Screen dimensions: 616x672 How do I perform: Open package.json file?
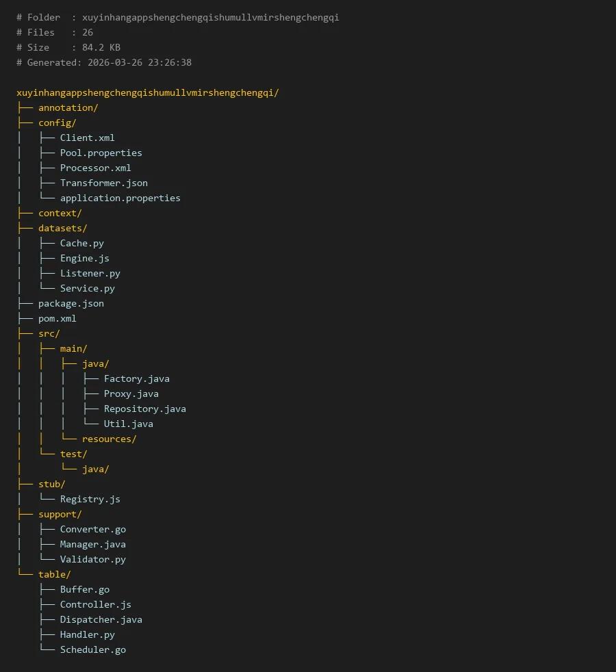[70, 303]
